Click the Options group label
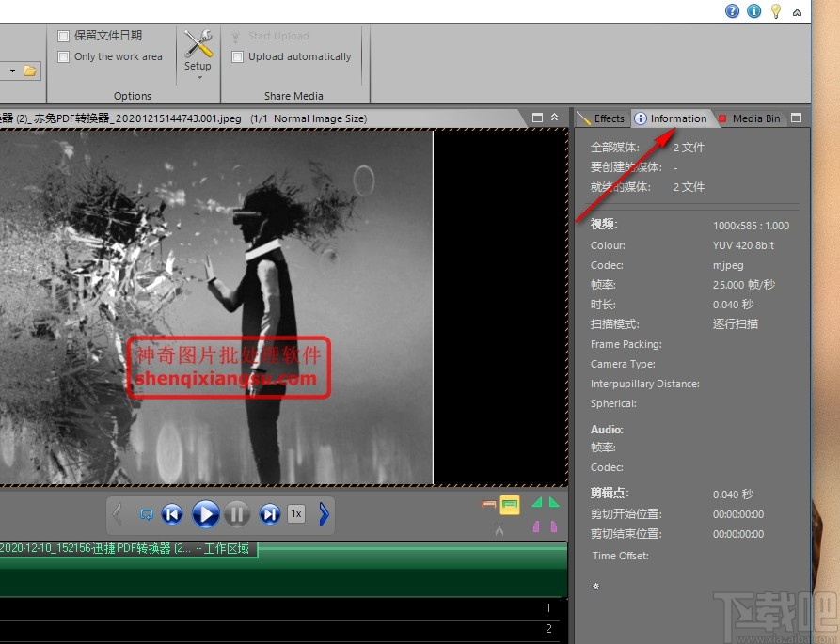The width and height of the screenshot is (840, 644). pyautogui.click(x=133, y=96)
